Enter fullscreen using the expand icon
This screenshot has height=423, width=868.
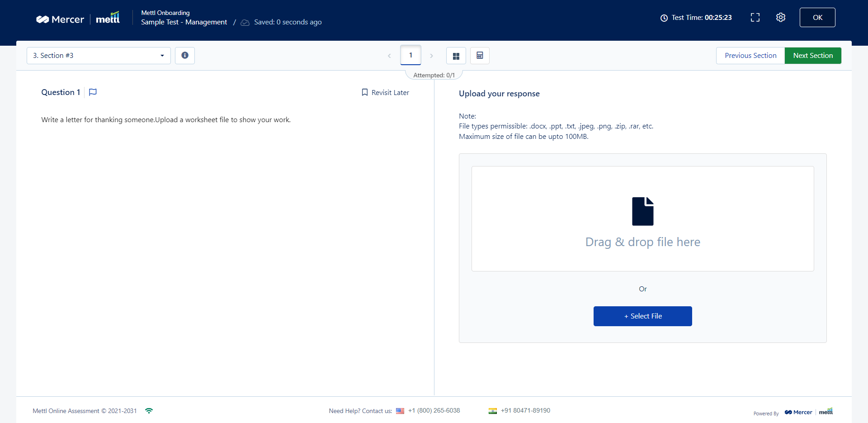tap(755, 17)
